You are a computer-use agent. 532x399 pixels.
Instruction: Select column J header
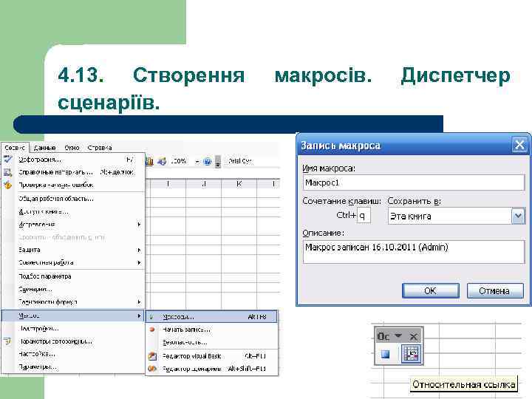pos(204,183)
